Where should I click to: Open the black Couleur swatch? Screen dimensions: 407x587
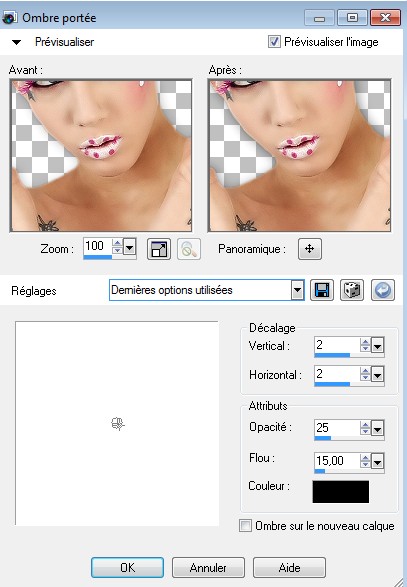click(x=341, y=492)
